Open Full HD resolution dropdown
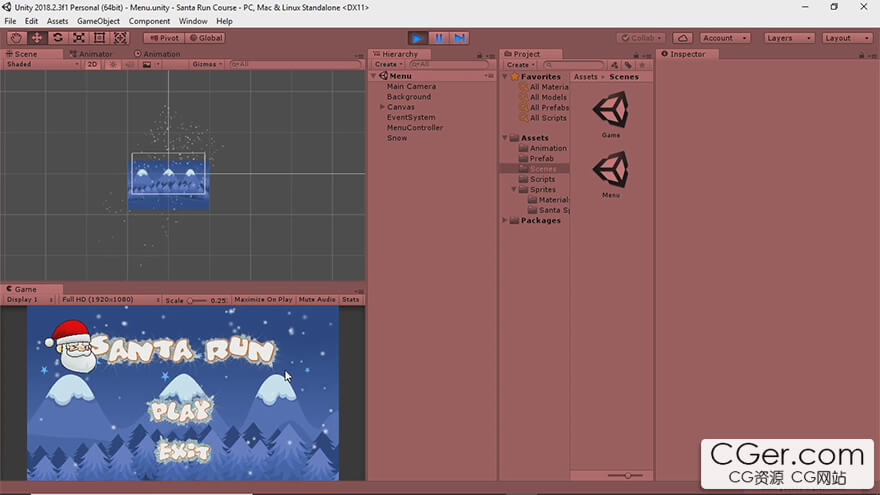 tap(110, 300)
